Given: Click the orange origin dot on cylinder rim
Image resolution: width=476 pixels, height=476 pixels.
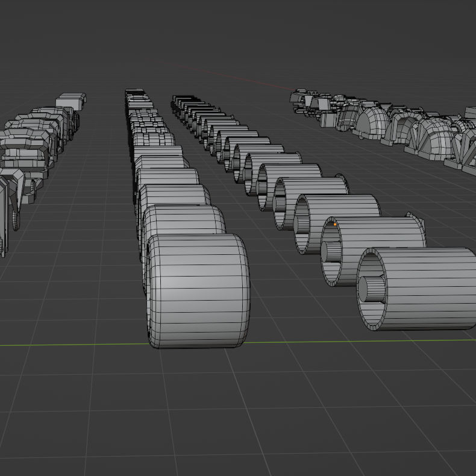Looking at the screenshot, I should 335,224.
